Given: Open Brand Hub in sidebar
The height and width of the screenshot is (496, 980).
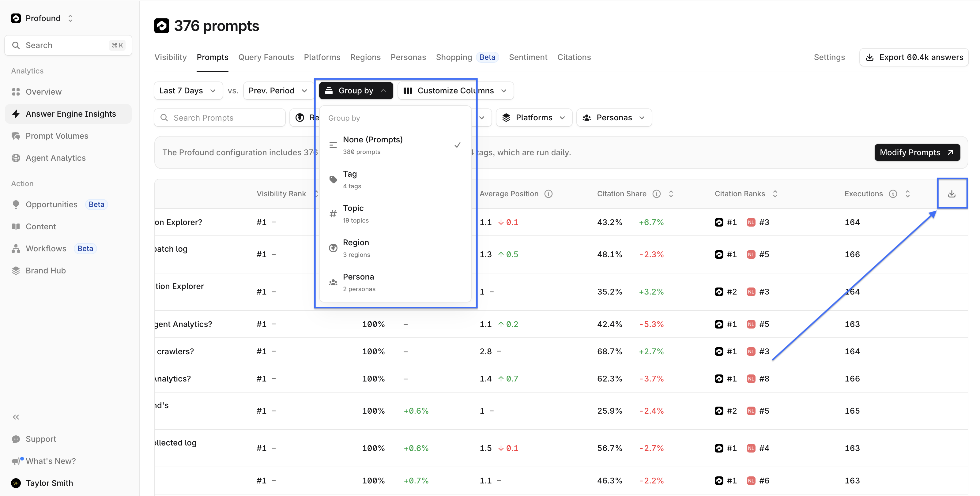Looking at the screenshot, I should (46, 270).
